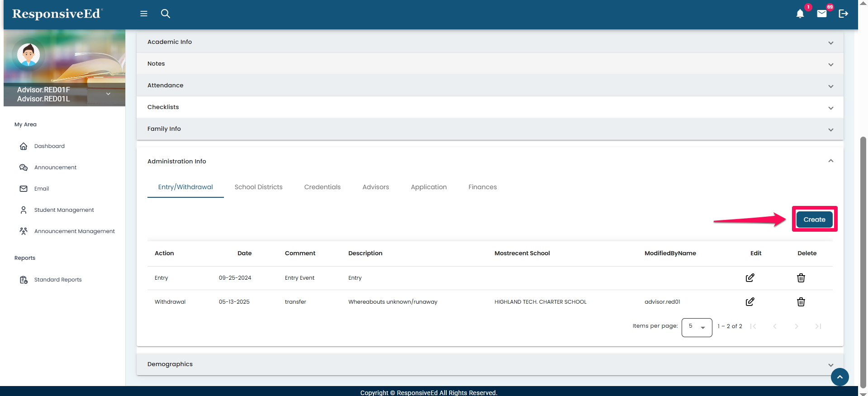Collapse the Administration Info section
The width and height of the screenshot is (868, 396).
[x=830, y=161]
